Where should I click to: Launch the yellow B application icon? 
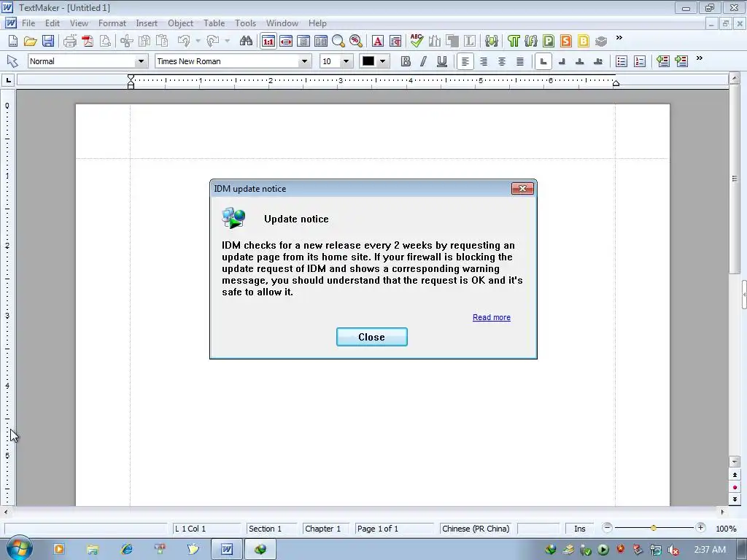[x=584, y=41]
